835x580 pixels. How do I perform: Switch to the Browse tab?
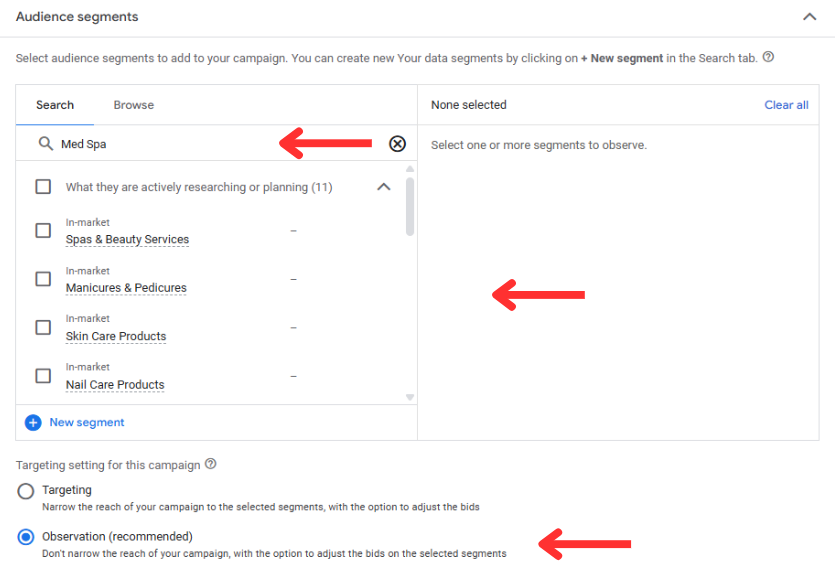click(x=134, y=105)
